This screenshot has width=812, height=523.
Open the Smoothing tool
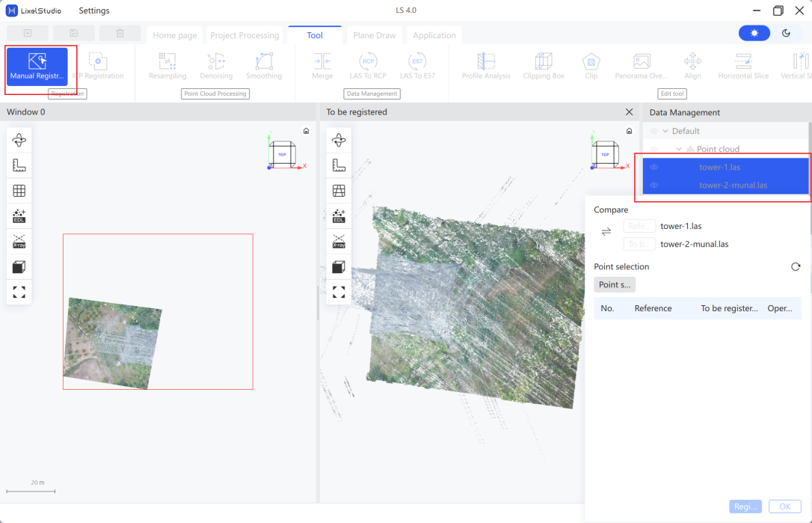click(x=264, y=67)
